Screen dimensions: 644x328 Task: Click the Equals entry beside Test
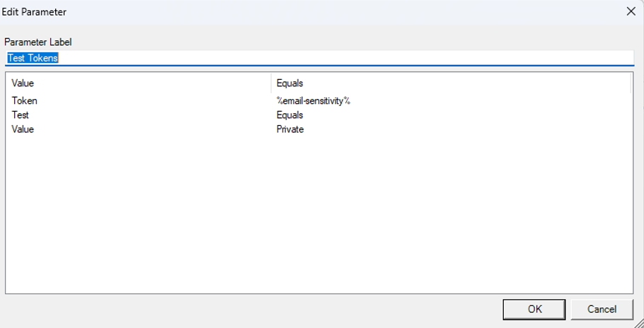[x=289, y=115]
